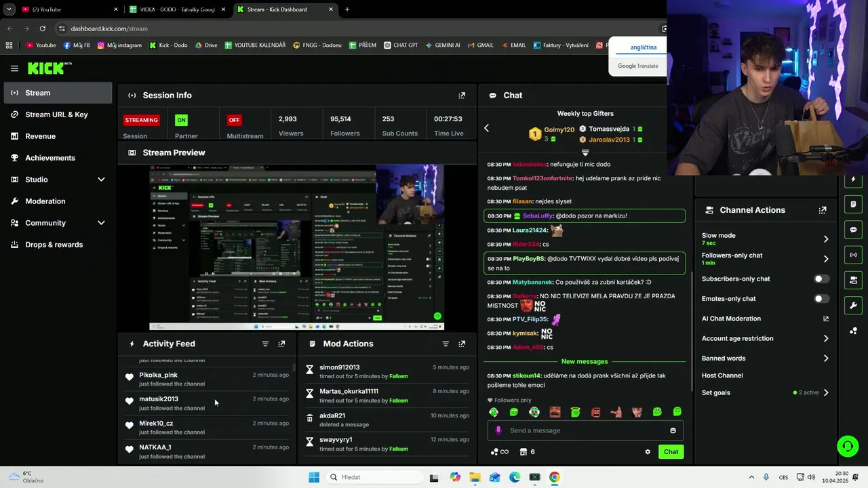Open Stream URL & Key page
Image resolution: width=868 pixels, height=488 pixels.
(x=58, y=115)
